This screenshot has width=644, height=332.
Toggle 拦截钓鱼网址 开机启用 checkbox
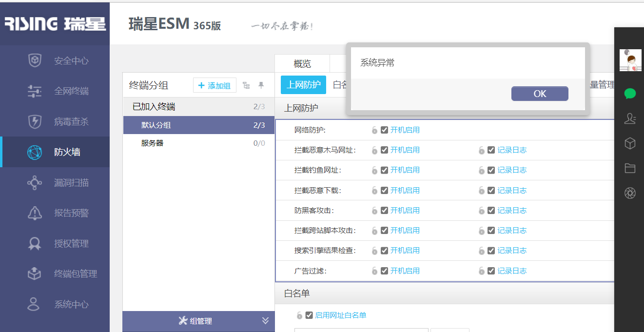coord(385,170)
